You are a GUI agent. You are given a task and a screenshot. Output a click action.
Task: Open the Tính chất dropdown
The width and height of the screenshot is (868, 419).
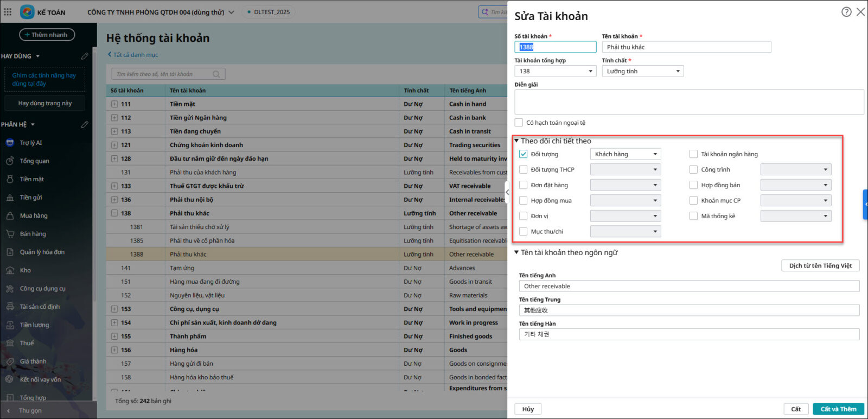[642, 71]
